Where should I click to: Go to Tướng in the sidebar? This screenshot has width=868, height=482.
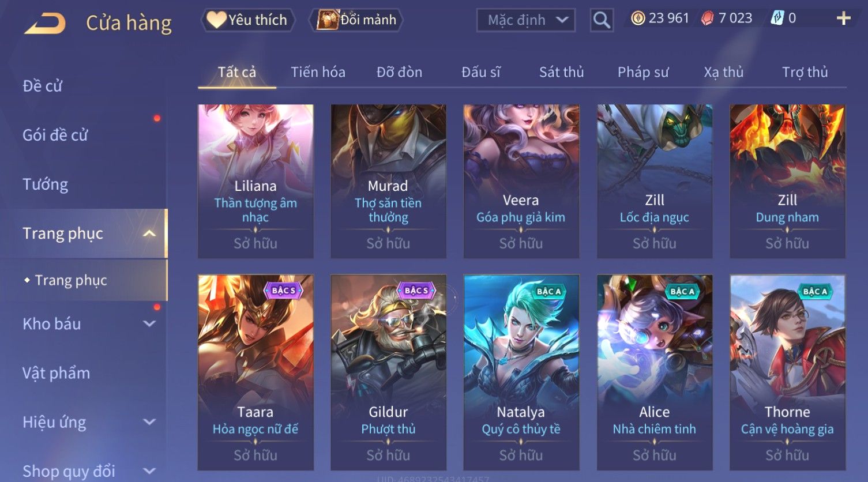pos(45,184)
